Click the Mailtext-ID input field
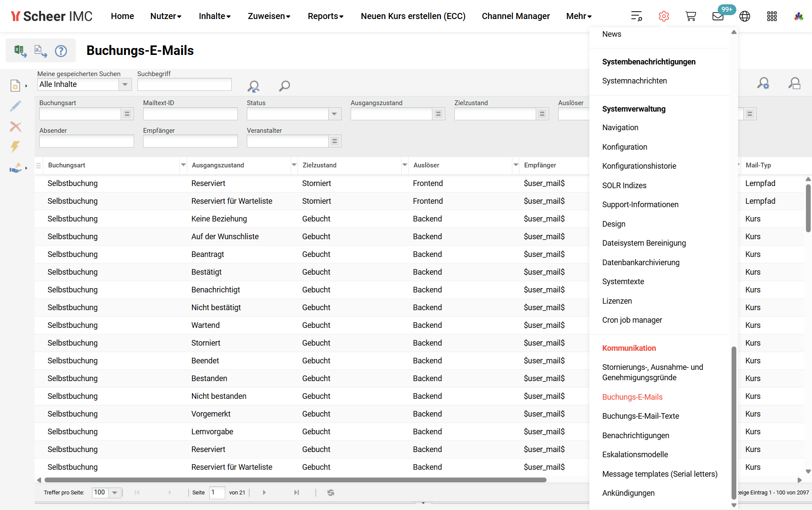The height and width of the screenshot is (510, 812). (190, 114)
